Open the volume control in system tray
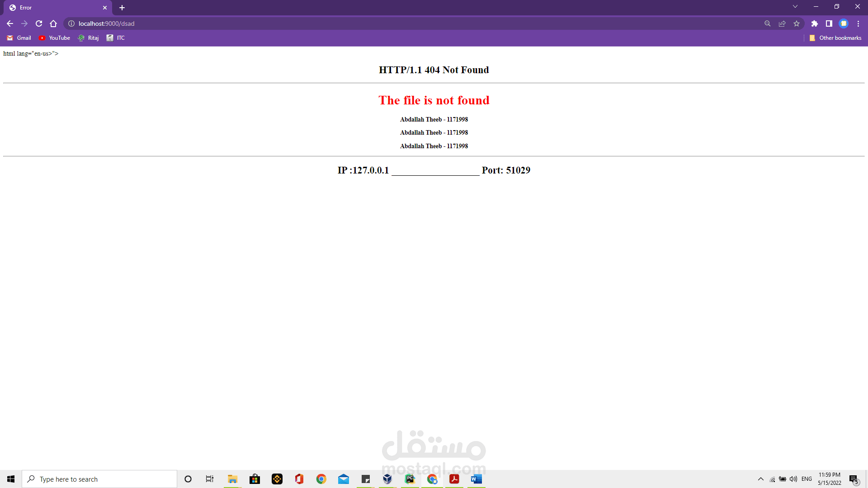 pos(793,479)
